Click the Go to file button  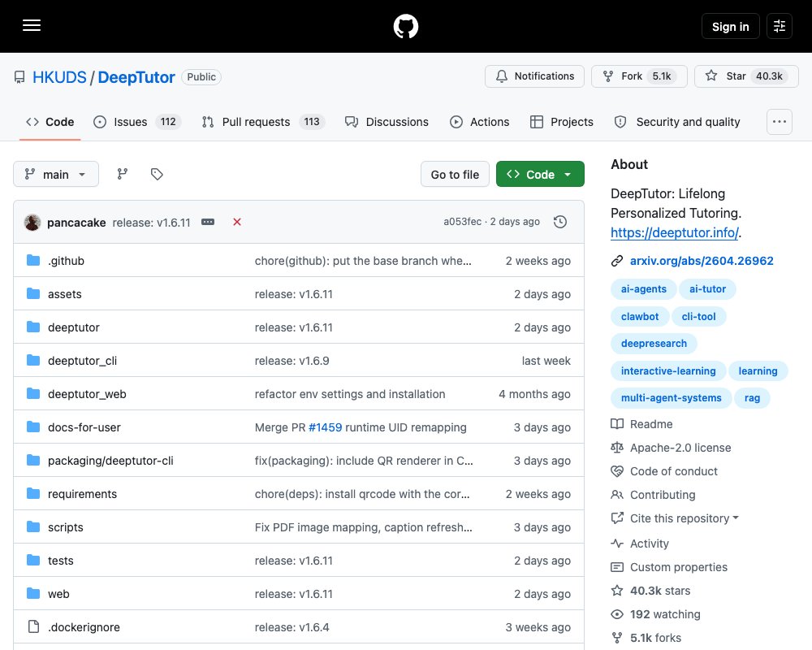pos(455,175)
